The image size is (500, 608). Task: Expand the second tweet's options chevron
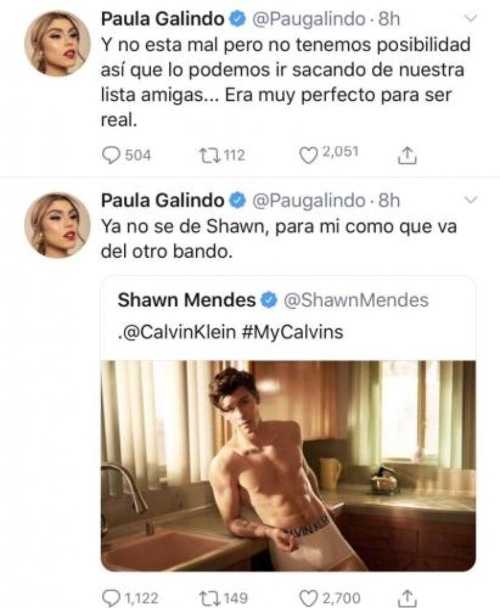[x=471, y=200]
